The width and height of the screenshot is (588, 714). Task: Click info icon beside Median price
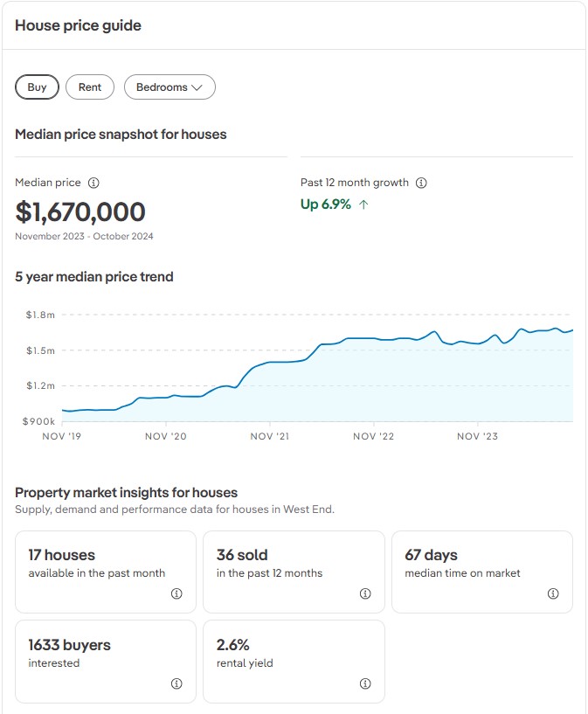pyautogui.click(x=94, y=184)
